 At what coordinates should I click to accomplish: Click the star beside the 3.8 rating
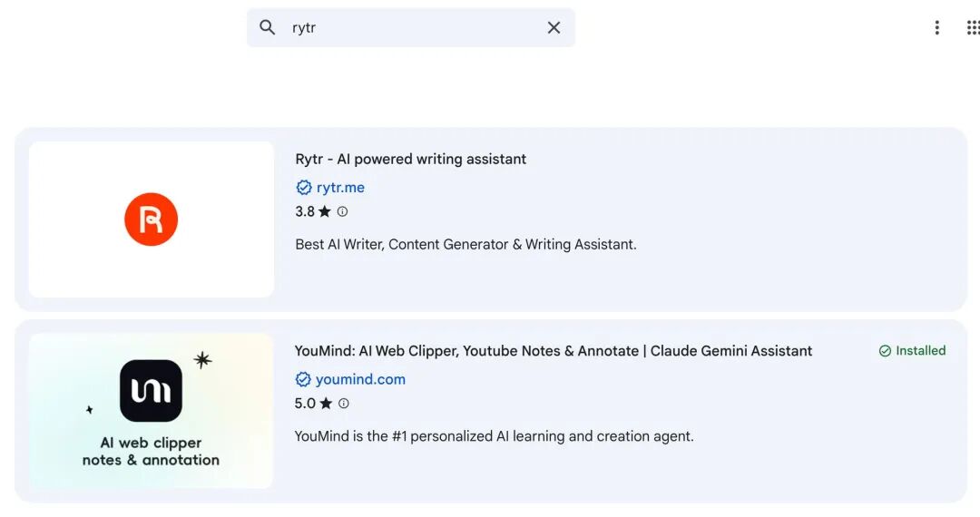[325, 211]
